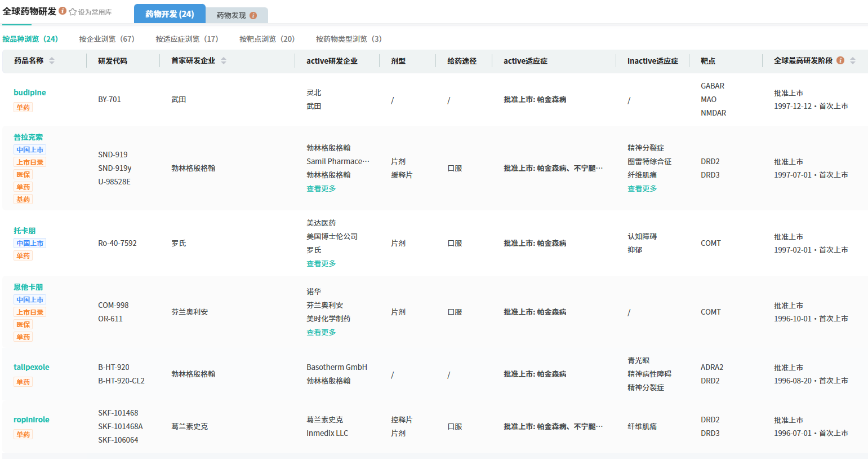Switch to the 药物开发 (24) tab
Viewport: 868px width, 459px height.
pyautogui.click(x=170, y=14)
